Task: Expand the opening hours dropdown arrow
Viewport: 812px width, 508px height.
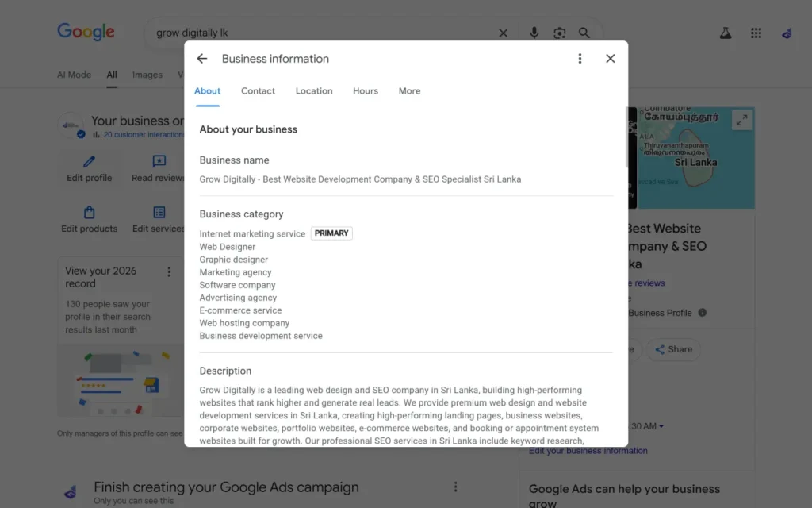Action: pos(661,426)
